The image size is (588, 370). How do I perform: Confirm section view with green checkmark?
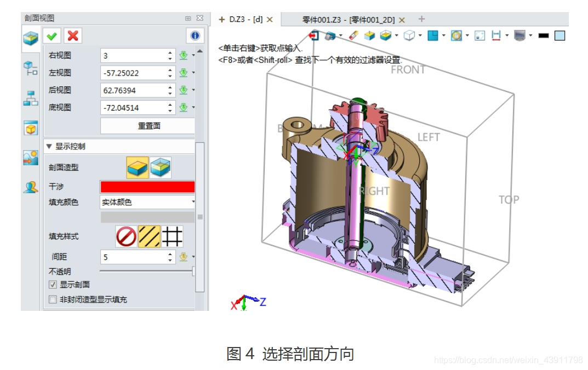coord(52,36)
